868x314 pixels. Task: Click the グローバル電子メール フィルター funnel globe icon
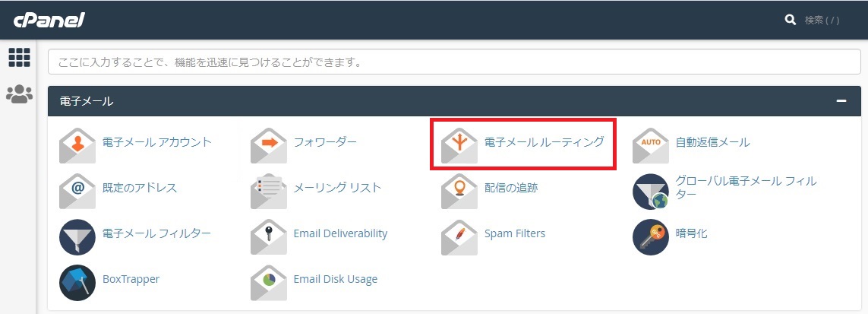(x=651, y=192)
